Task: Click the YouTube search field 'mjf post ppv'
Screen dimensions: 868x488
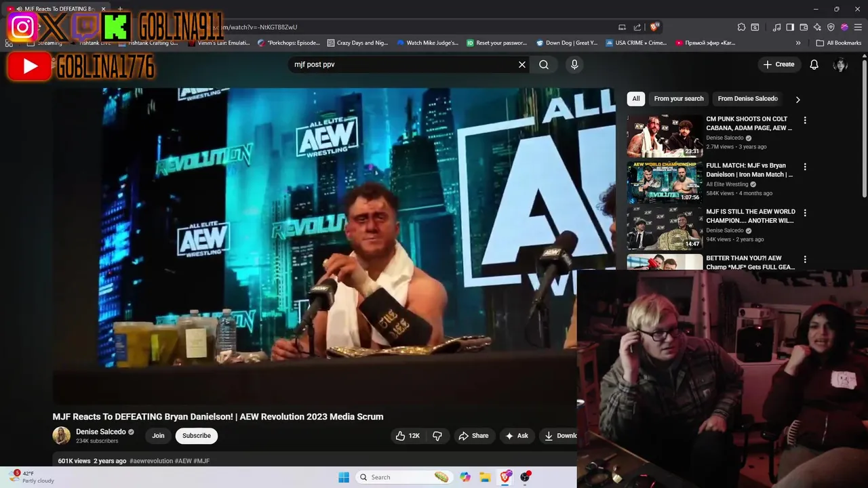Action: (403, 64)
